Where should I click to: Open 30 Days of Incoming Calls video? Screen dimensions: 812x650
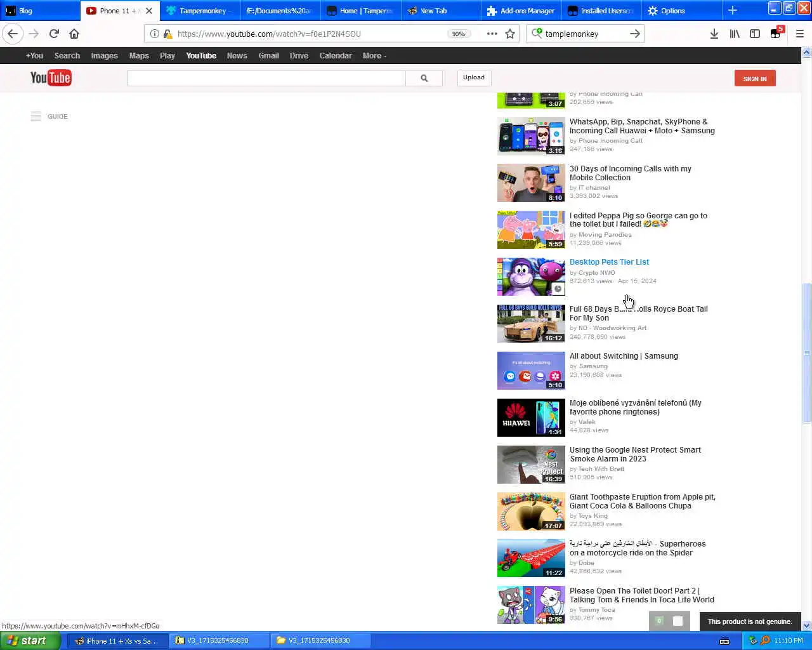point(630,173)
